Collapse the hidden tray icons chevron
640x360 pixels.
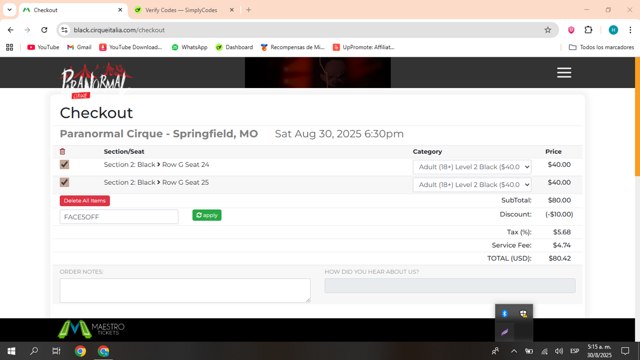coord(514,351)
